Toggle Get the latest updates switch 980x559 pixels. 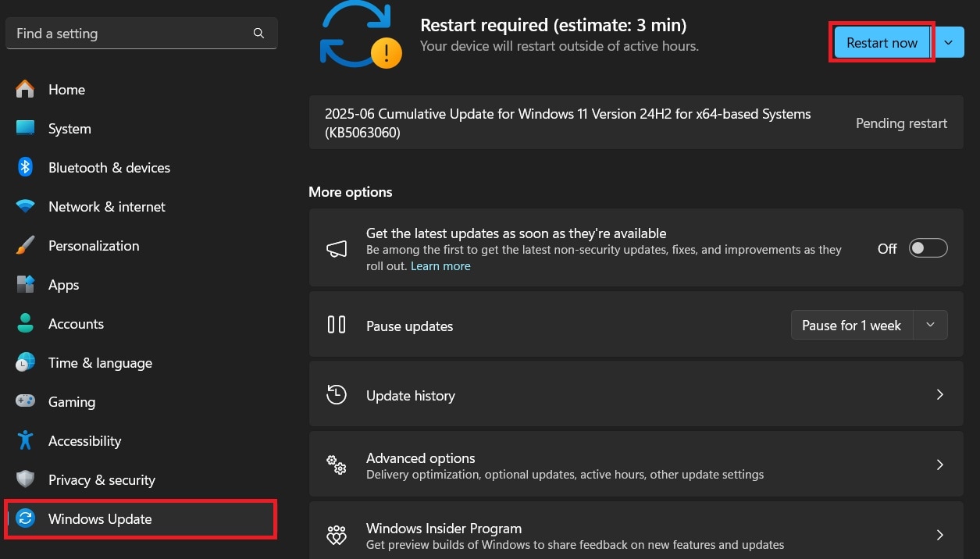928,248
